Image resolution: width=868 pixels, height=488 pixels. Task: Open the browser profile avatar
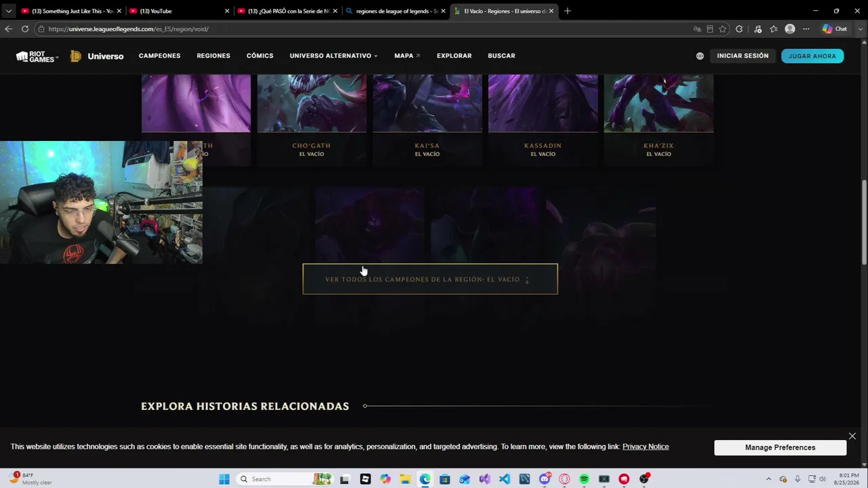tap(790, 29)
